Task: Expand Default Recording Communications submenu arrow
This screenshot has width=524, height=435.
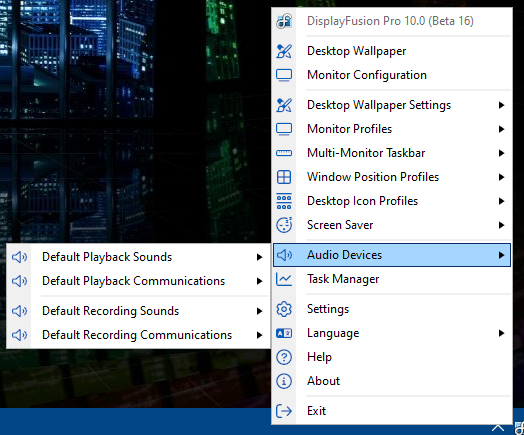Action: click(x=259, y=335)
